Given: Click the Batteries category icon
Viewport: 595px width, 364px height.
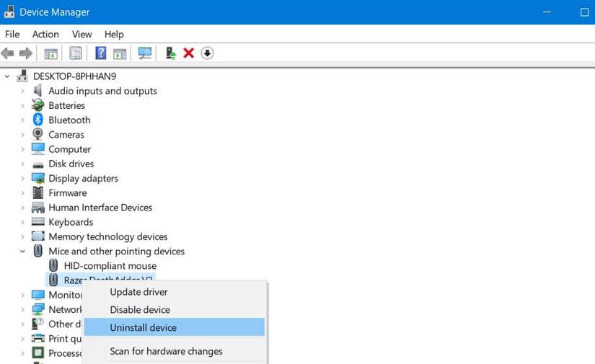Looking at the screenshot, I should [x=38, y=105].
